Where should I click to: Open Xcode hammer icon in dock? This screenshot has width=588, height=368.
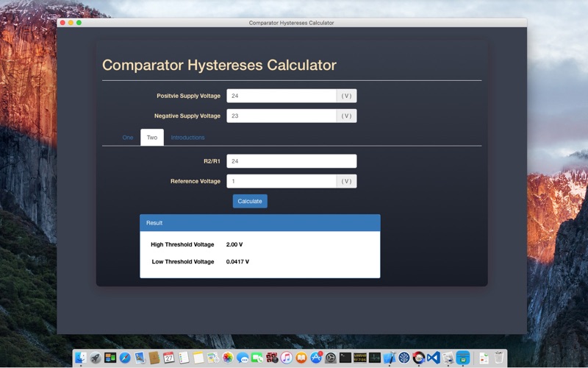[390, 358]
